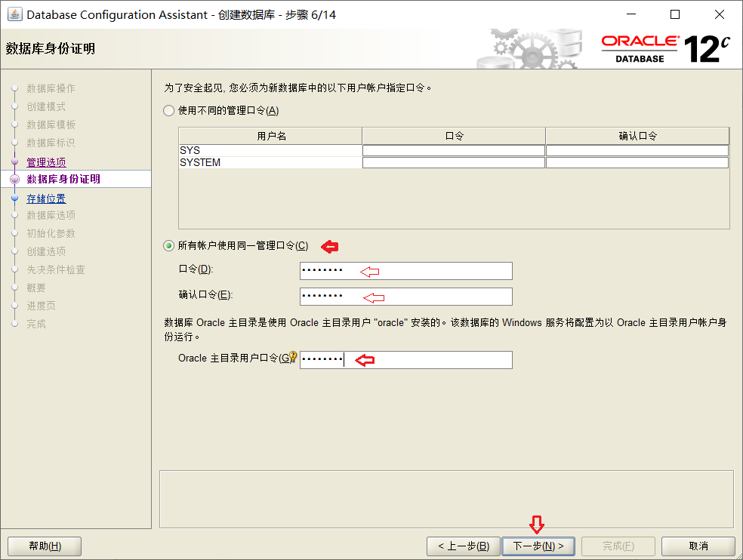Click the 口令 column header
Screen dimensions: 743x560
pyautogui.click(x=454, y=136)
